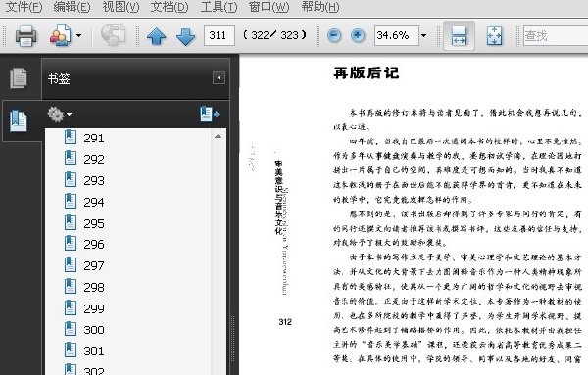
Task: Toggle the fit full page view button
Action: (494, 36)
